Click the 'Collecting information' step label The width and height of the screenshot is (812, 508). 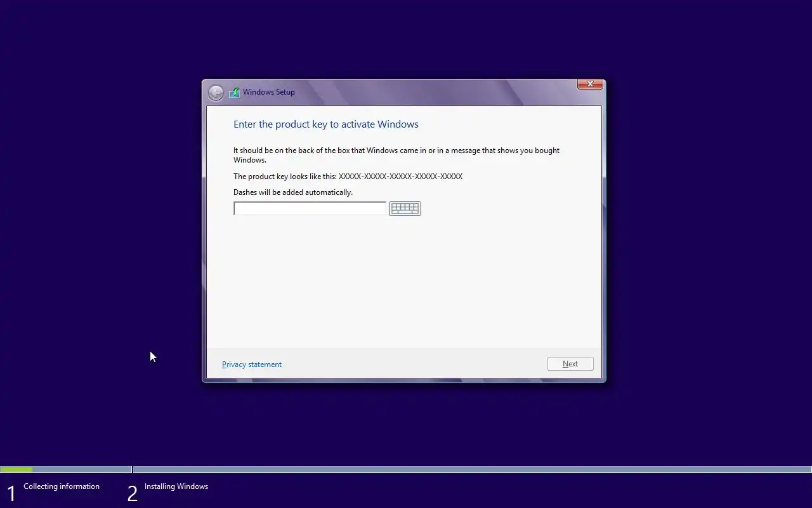pos(62,486)
